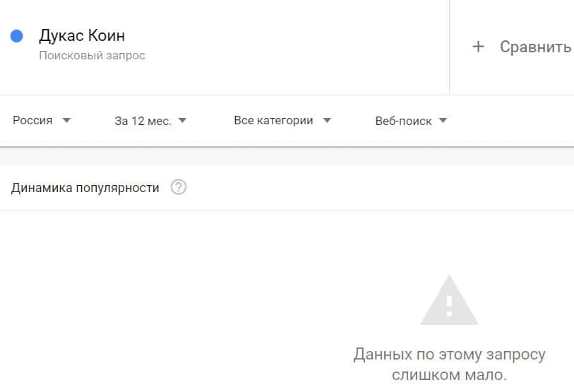Click the Динамика популярности heading
Screen dimensions: 574x392
[x=85, y=188]
